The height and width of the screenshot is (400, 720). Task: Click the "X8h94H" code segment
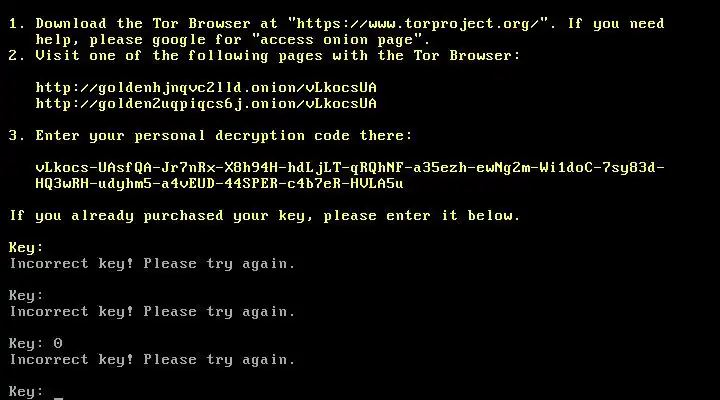(251, 168)
